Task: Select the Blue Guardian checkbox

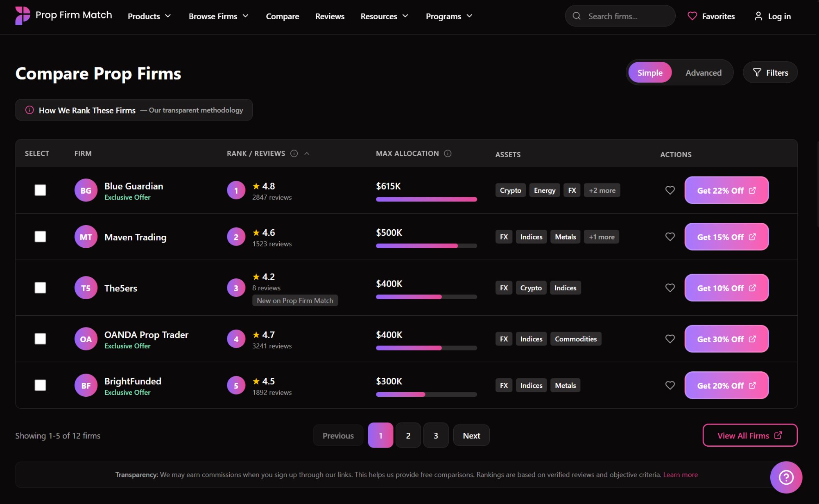Action: [40, 190]
